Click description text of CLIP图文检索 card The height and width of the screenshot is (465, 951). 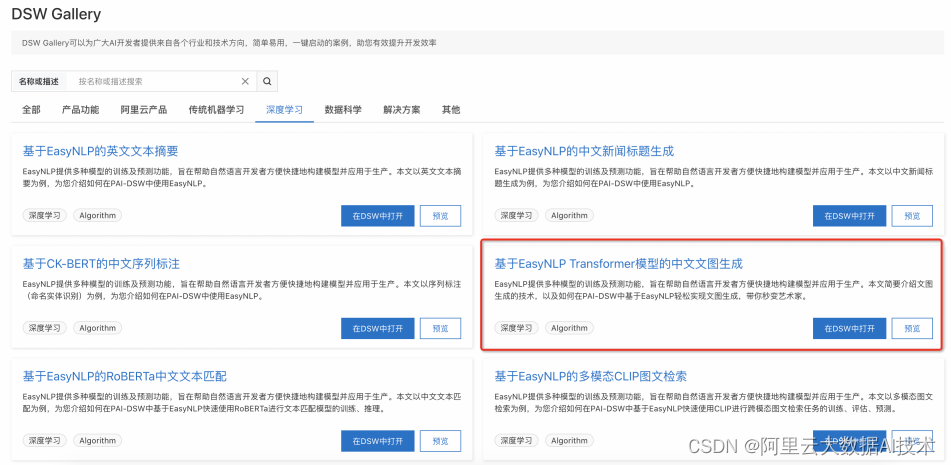[x=714, y=403]
